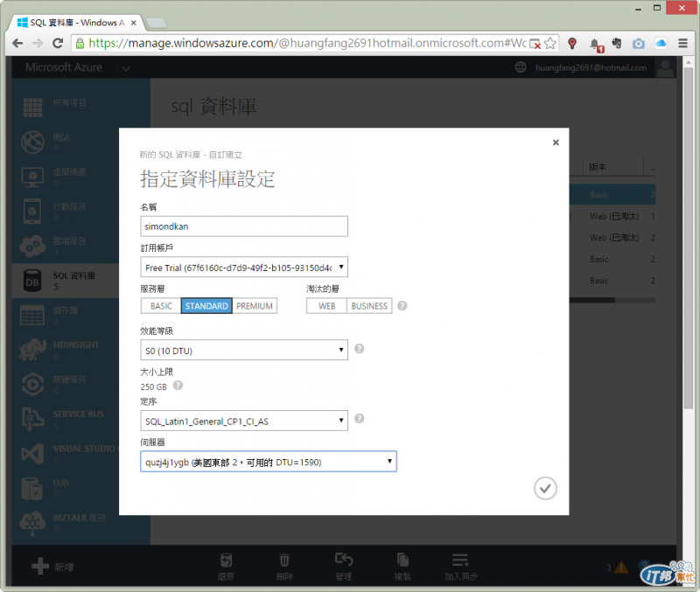Bookmark the page with the star icon
Viewport: 700px width, 592px height.
[550, 43]
